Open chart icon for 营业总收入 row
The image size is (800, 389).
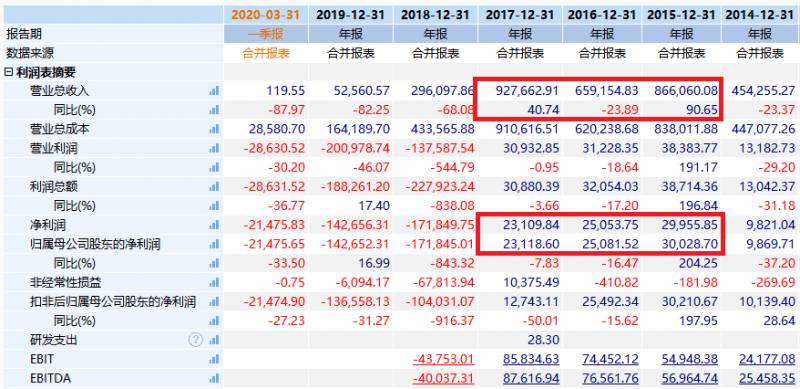point(214,91)
